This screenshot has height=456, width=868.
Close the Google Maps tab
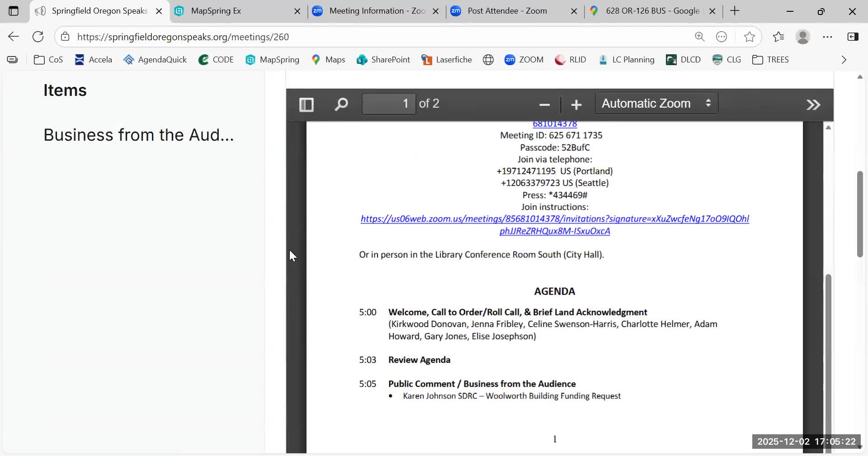[x=712, y=11]
